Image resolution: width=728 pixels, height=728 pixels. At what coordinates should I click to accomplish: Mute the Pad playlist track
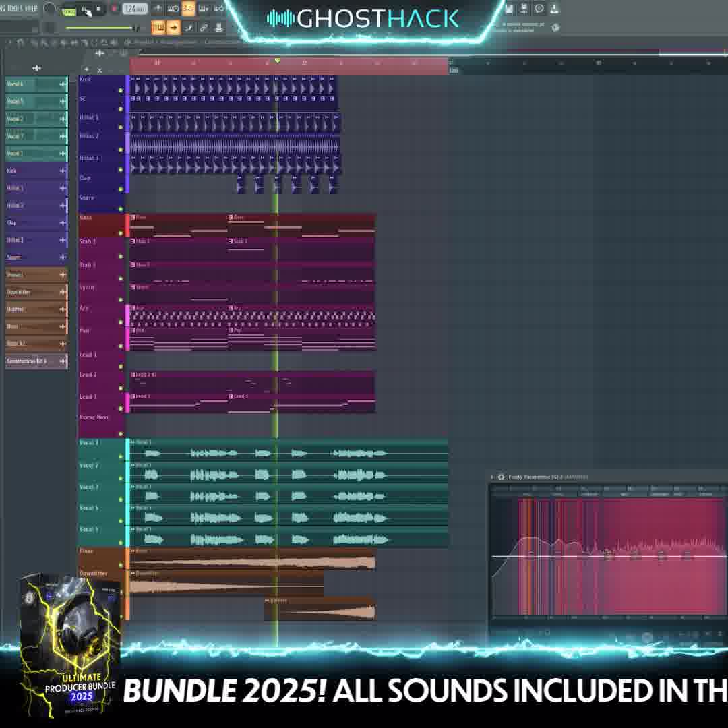tap(121, 346)
